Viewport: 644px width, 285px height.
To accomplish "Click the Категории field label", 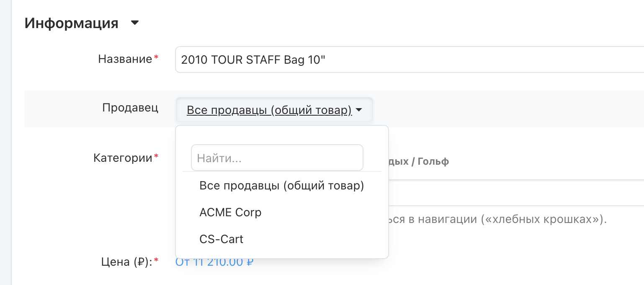I will coord(122,158).
